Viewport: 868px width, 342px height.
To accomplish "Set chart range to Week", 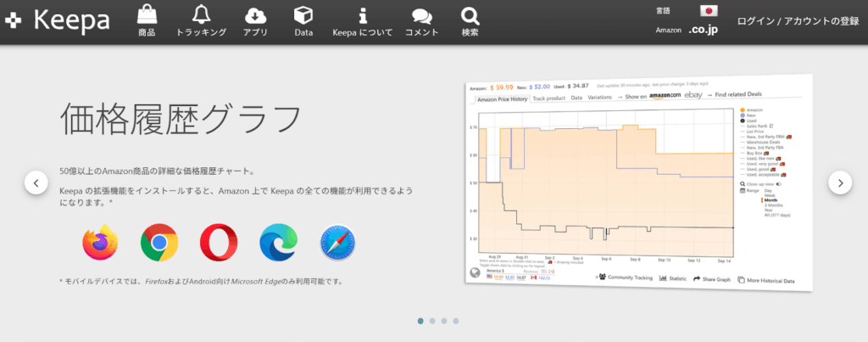I will click(770, 195).
